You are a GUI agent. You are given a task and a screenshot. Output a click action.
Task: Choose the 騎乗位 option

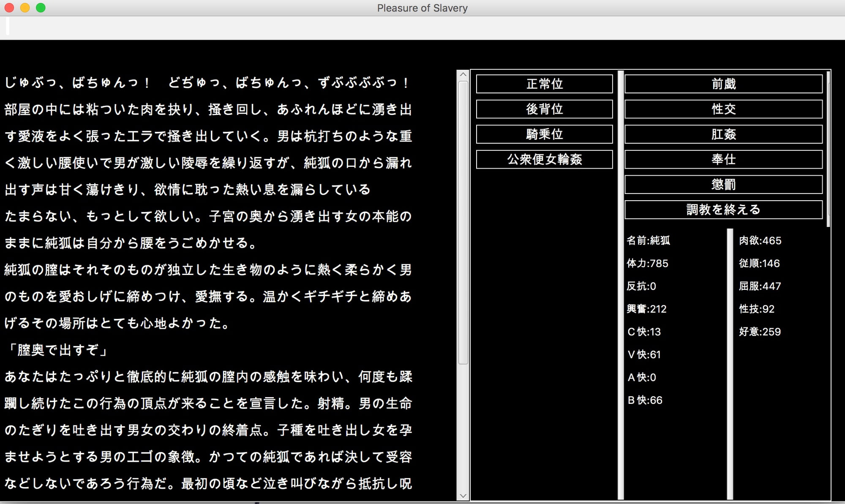pyautogui.click(x=545, y=134)
